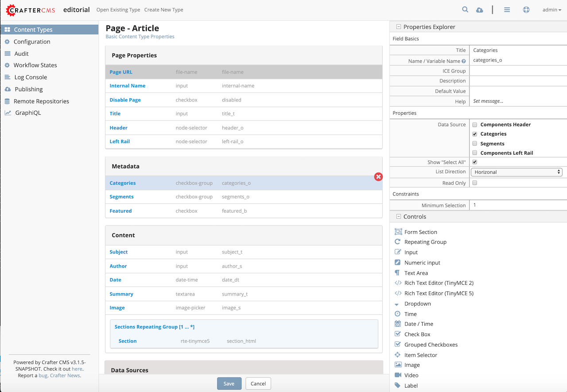
Task: Select the Numeric input control icon
Action: click(x=398, y=263)
